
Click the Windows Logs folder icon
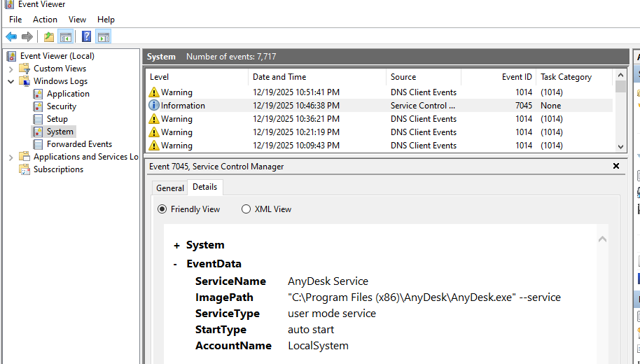pyautogui.click(x=25, y=81)
